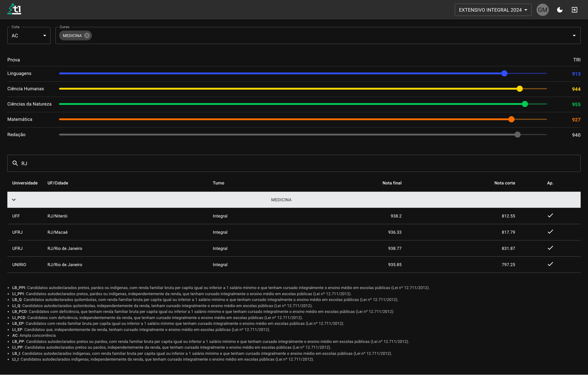Viewport: 588px width, 375px height.
Task: Click the search magnifier icon
Action: click(15, 163)
